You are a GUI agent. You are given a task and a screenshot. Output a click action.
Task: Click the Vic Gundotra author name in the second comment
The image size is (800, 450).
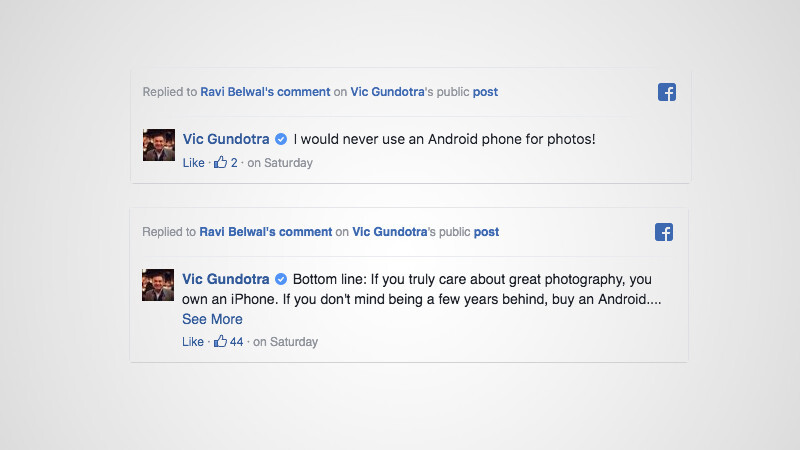click(x=226, y=279)
